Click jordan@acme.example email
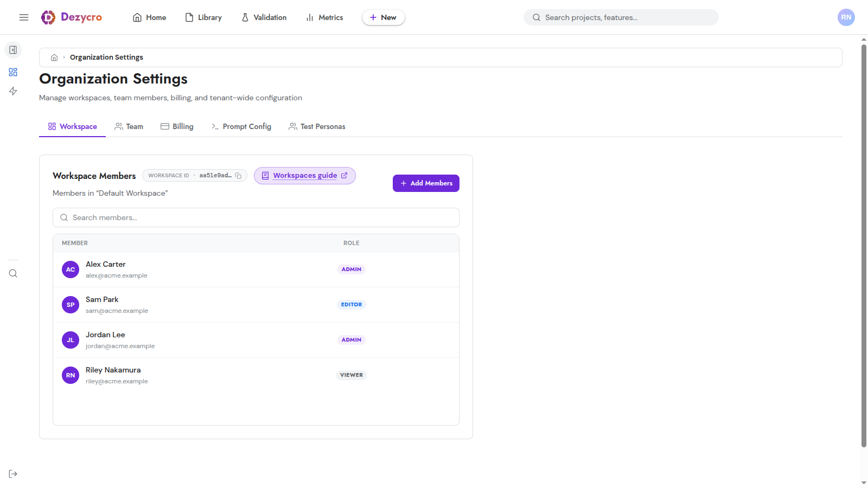Viewport: 868px width, 488px height. 120,346
